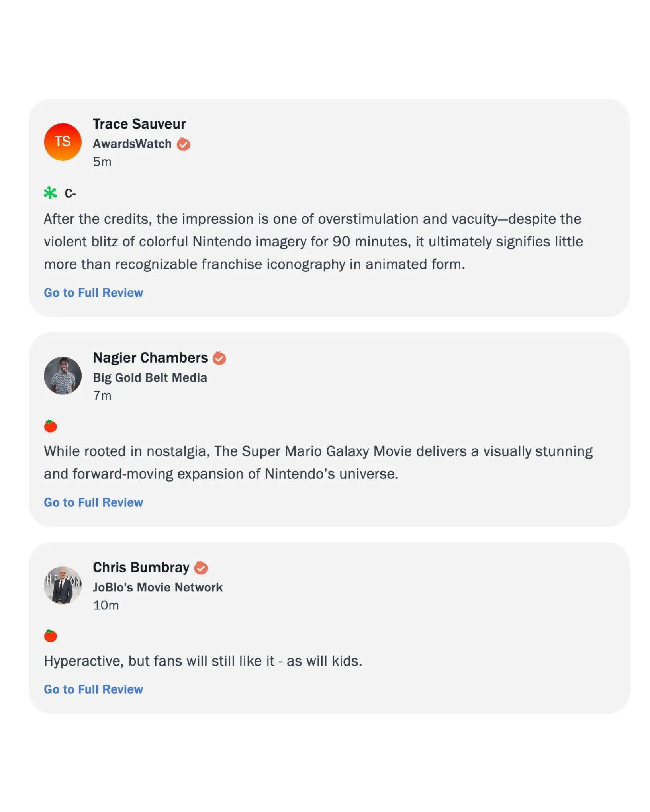Viewport: 650px width, 812px height.
Task: Open Chris Bumbray's critic name
Action: click(x=141, y=567)
